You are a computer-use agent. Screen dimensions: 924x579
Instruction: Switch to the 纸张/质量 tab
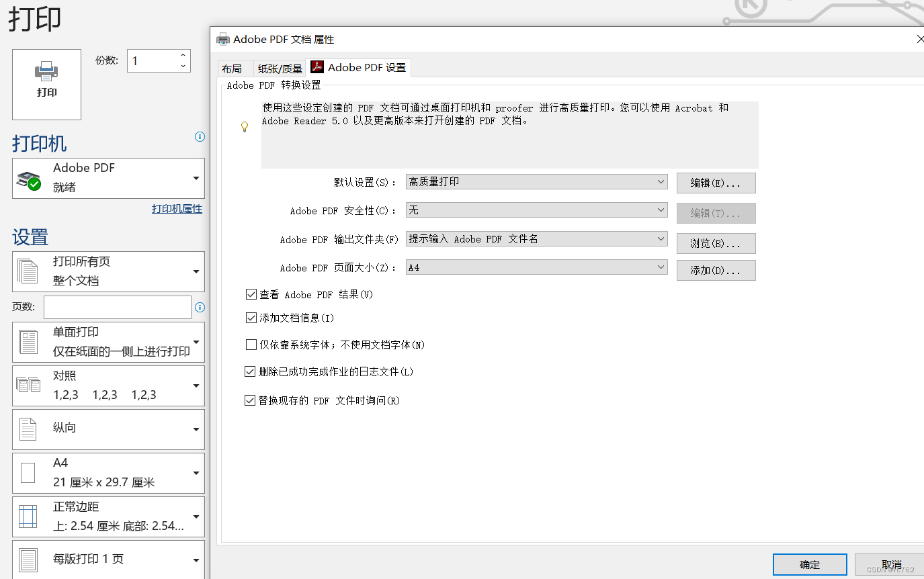(x=280, y=69)
